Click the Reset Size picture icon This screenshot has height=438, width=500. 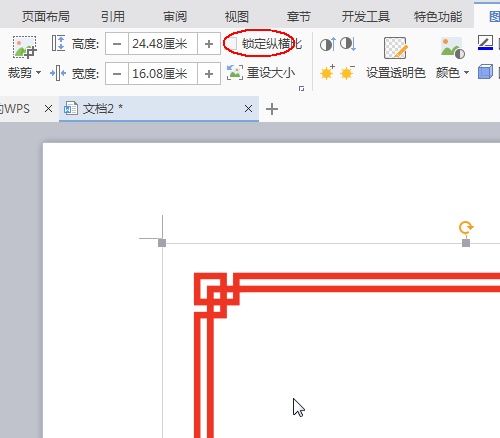235,72
